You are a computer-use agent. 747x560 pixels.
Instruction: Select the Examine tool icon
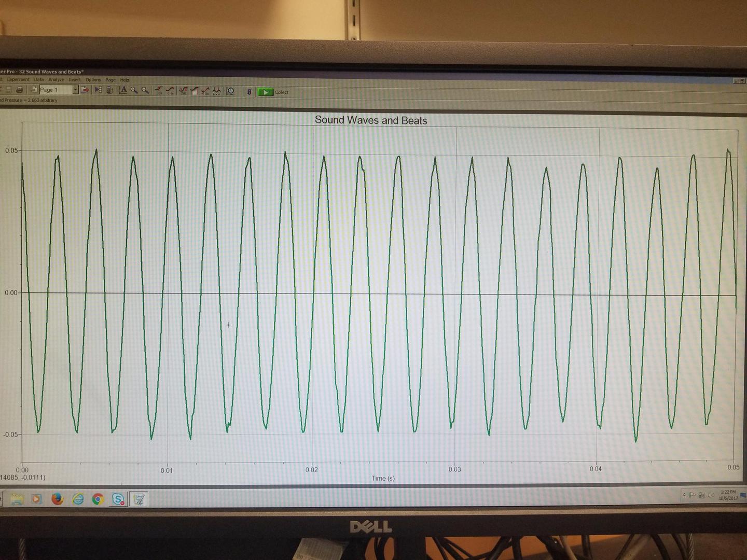click(159, 91)
